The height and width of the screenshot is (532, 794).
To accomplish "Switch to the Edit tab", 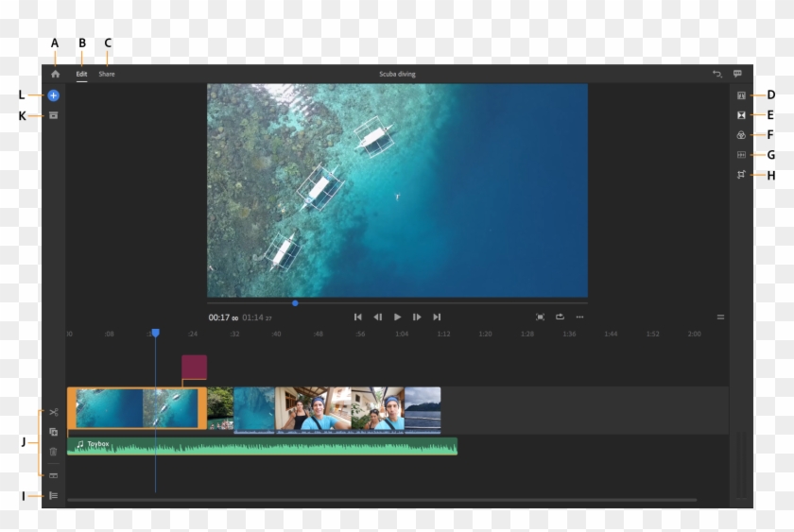I will click(81, 74).
